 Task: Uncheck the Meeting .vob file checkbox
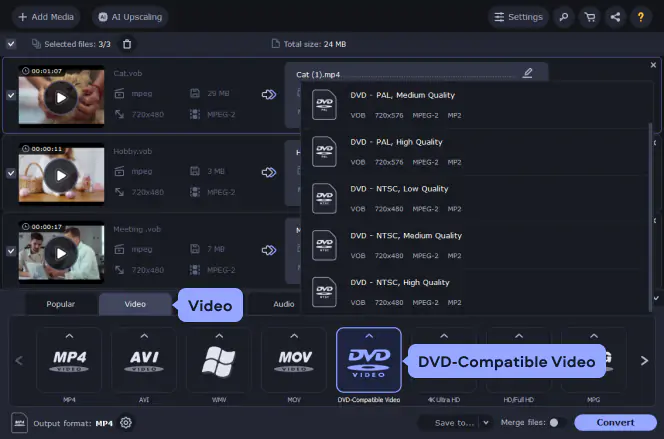coord(11,251)
